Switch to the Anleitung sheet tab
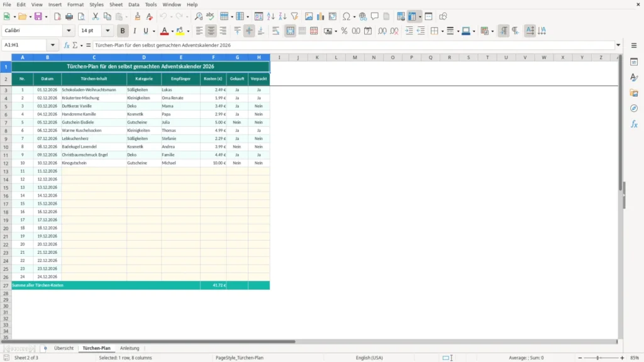The height and width of the screenshot is (362, 644). 130,348
